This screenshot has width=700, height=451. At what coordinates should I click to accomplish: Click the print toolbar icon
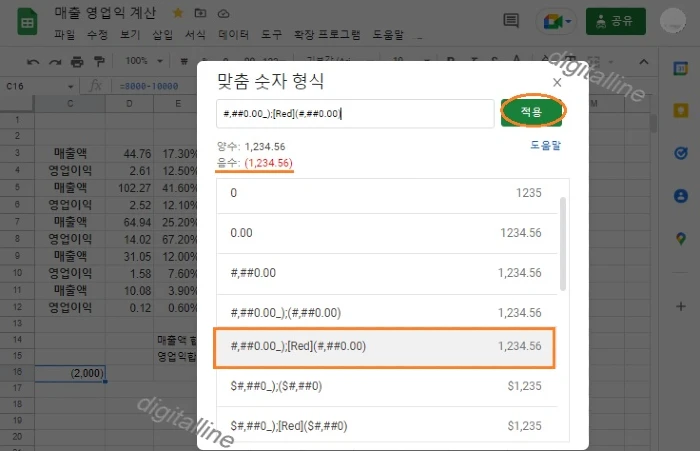coord(77,61)
